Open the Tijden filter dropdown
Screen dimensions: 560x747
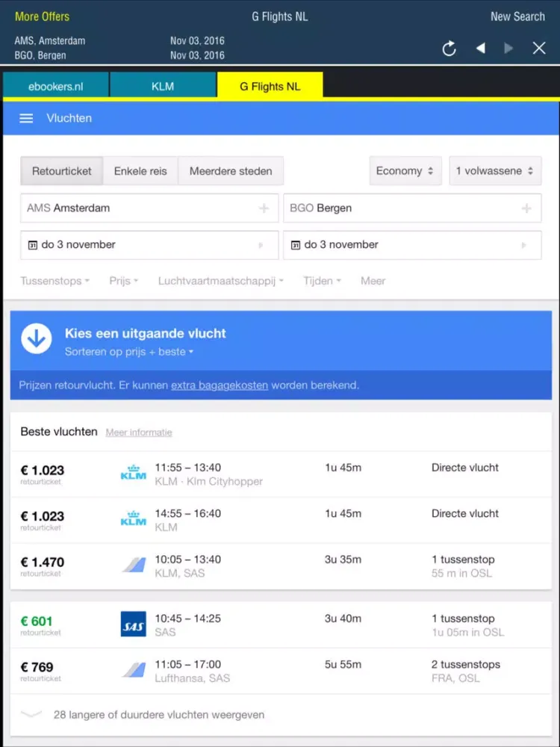coord(323,281)
